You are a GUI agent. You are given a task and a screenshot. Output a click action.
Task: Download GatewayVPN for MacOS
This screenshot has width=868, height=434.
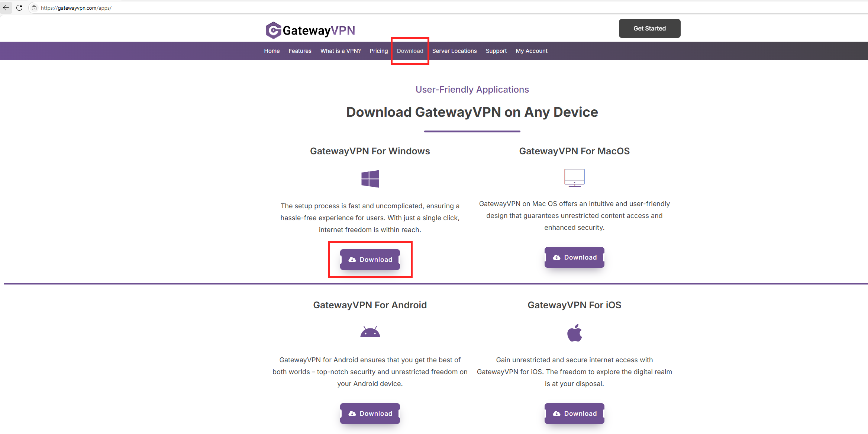coord(574,257)
